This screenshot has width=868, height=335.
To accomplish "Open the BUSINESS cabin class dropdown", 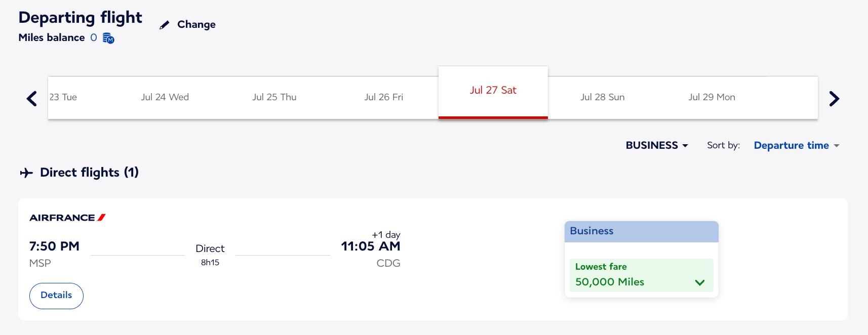I will click(x=656, y=145).
